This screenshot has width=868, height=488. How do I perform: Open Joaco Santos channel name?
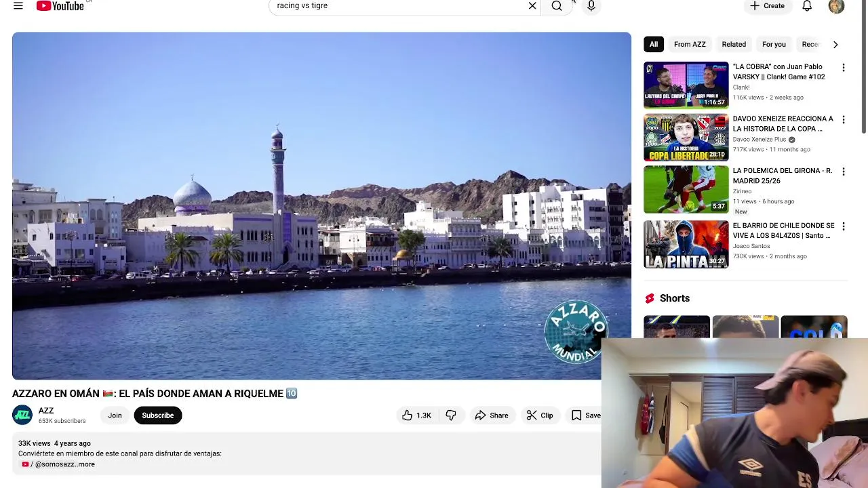click(751, 246)
